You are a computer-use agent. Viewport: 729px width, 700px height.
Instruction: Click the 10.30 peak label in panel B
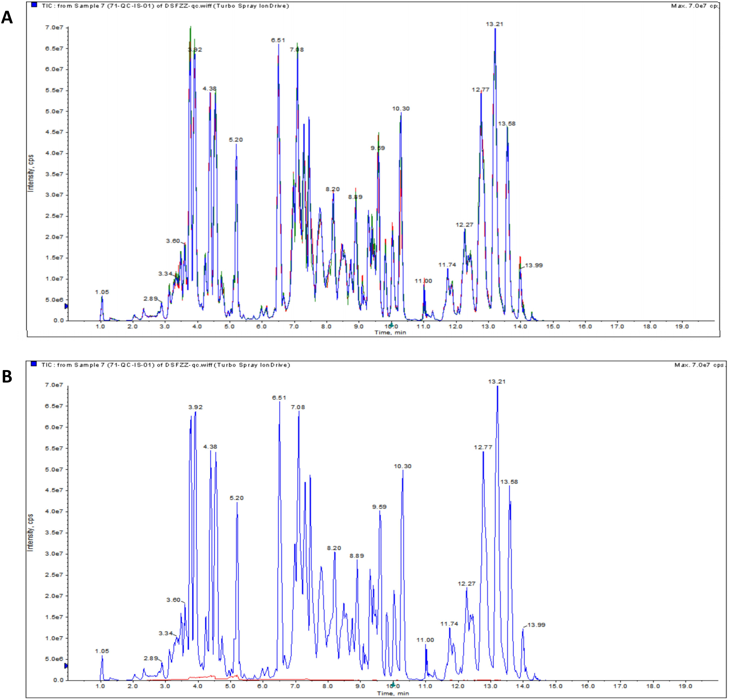click(403, 466)
